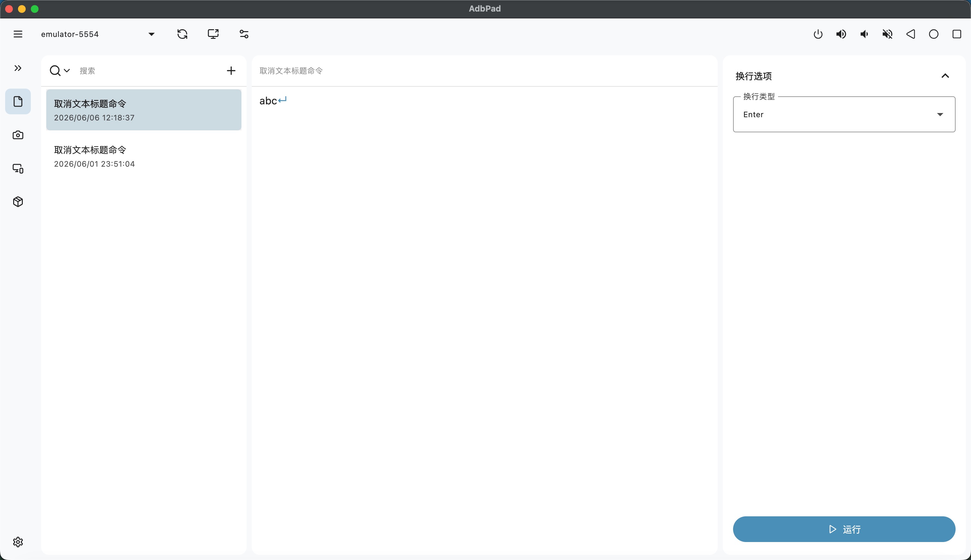971x560 pixels.
Task: Open the device monitor sidebar tab
Action: click(x=18, y=169)
